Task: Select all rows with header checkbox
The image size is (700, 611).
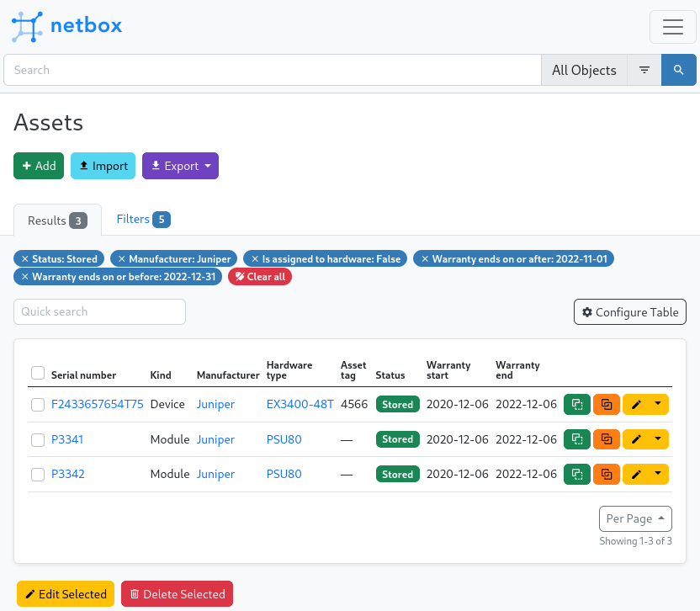Action: [x=38, y=373]
